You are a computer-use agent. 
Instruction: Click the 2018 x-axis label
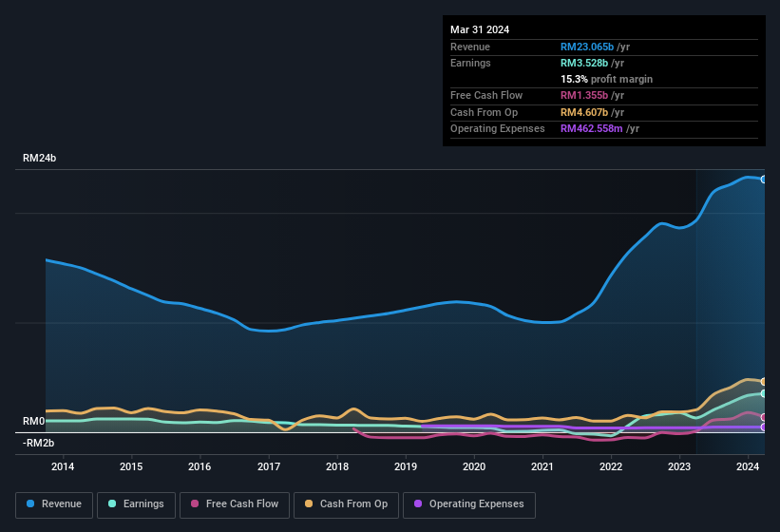coord(337,466)
